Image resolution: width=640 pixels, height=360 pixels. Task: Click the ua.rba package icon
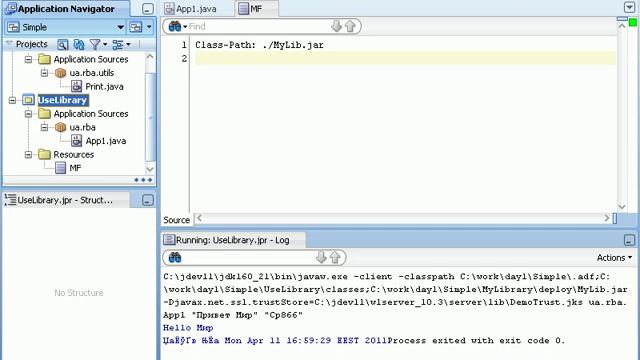tap(60, 127)
